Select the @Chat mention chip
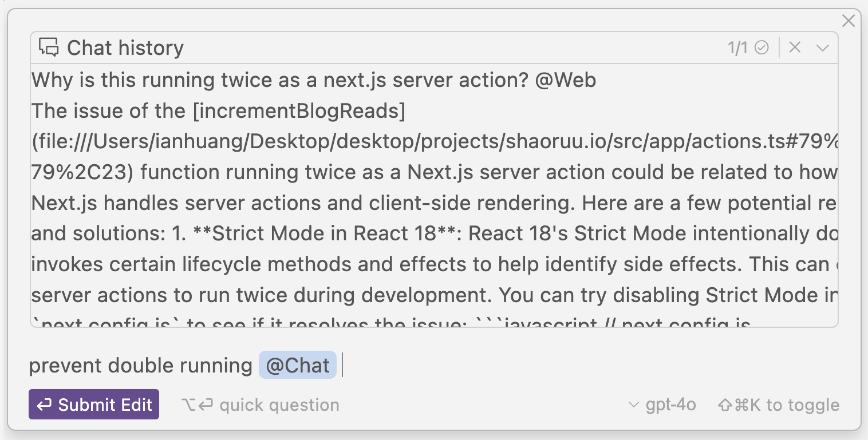The image size is (868, 440). click(x=298, y=366)
